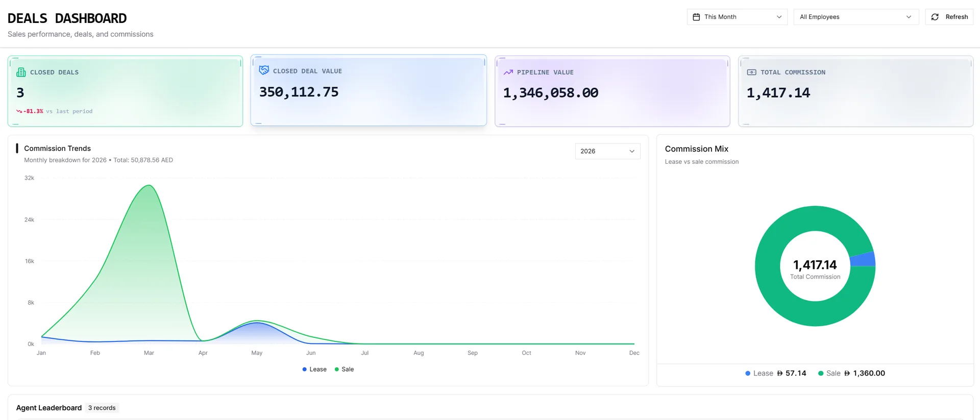
Task: Select the Closed Deals card
Action: click(x=125, y=91)
